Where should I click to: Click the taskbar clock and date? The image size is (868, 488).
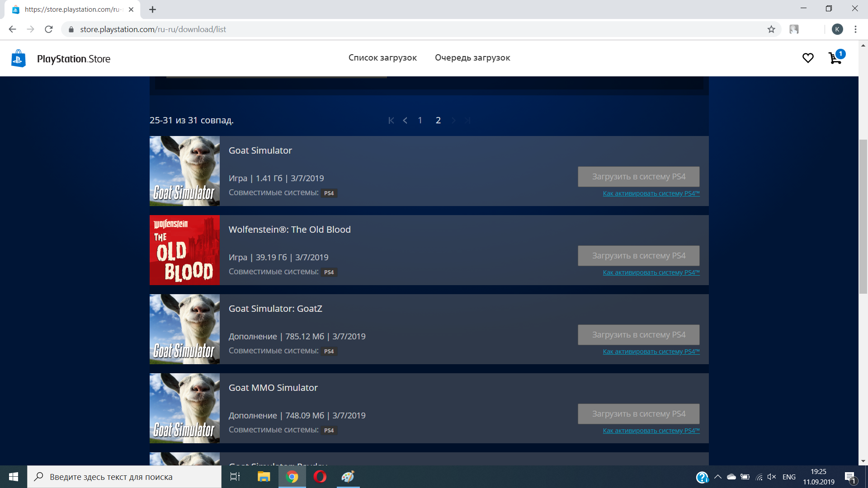coord(818,477)
